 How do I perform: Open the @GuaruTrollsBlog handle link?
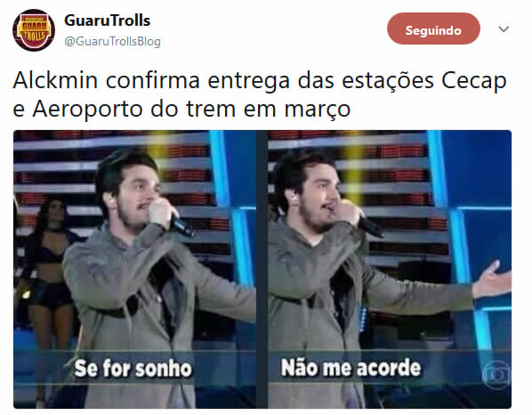pos(113,42)
